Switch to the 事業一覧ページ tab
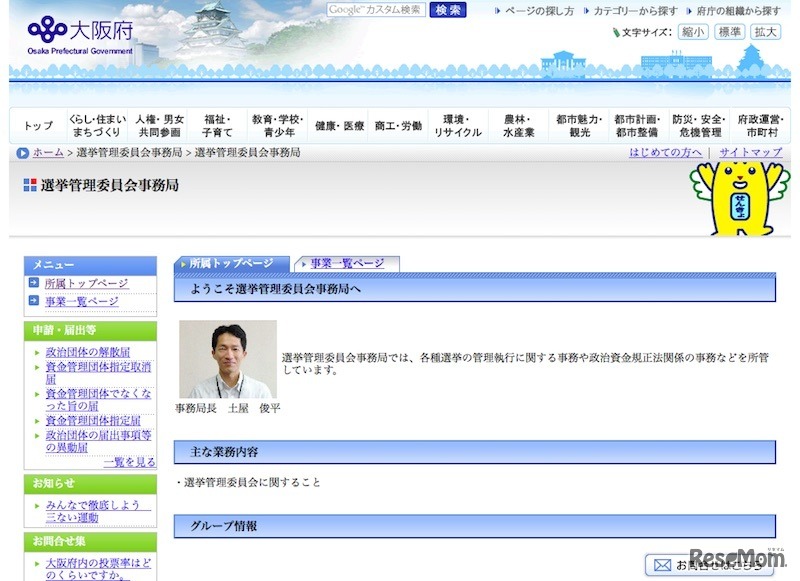Screen dimensions: 800x581 tap(345, 263)
